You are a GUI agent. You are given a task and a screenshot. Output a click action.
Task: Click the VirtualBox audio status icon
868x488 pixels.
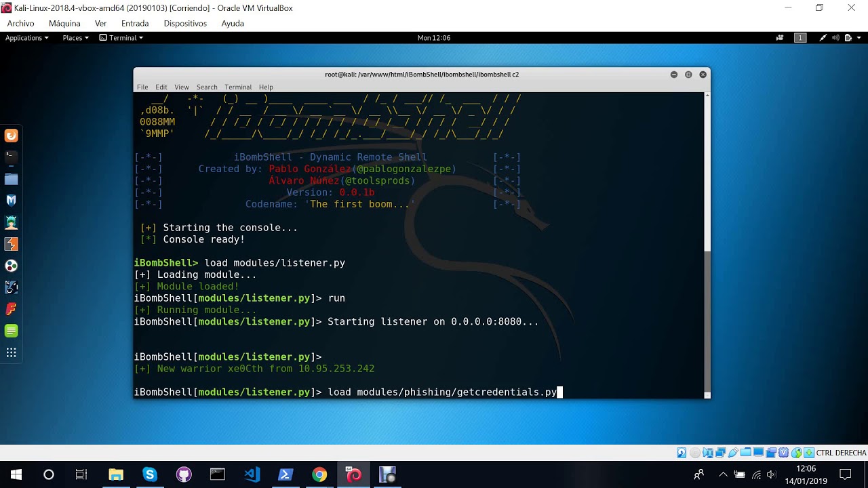708,453
